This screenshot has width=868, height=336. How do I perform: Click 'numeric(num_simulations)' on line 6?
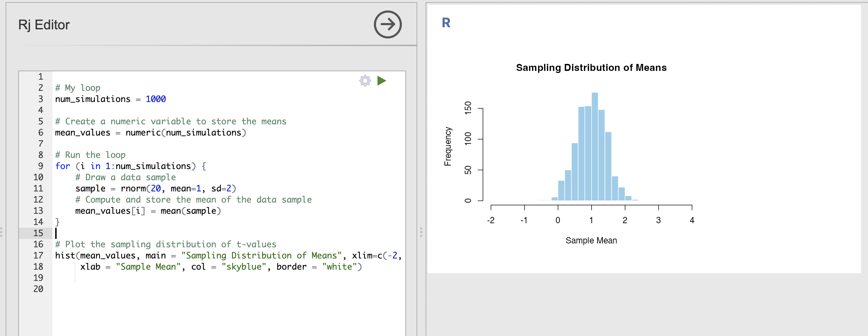[x=186, y=132]
